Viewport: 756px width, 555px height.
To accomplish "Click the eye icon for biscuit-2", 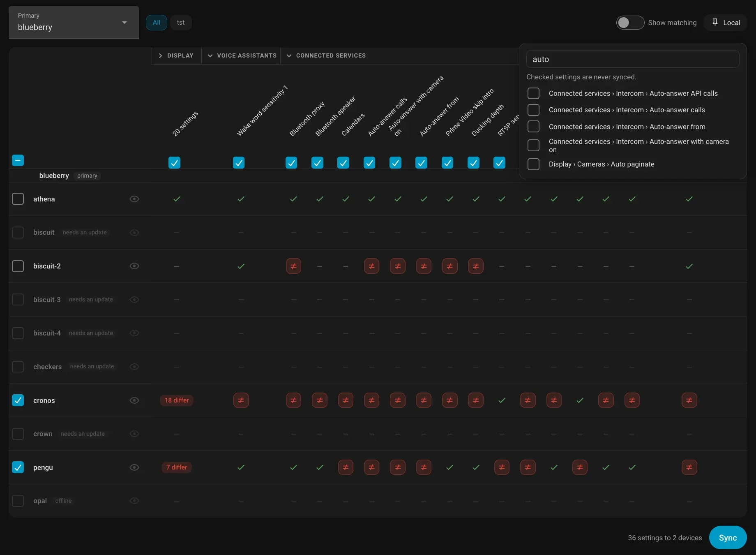I will coord(134,266).
